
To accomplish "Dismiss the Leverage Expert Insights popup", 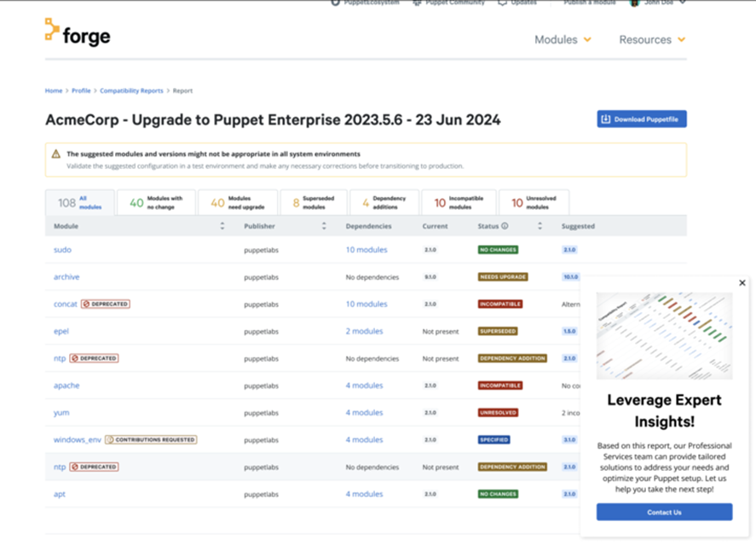I will 742,282.
